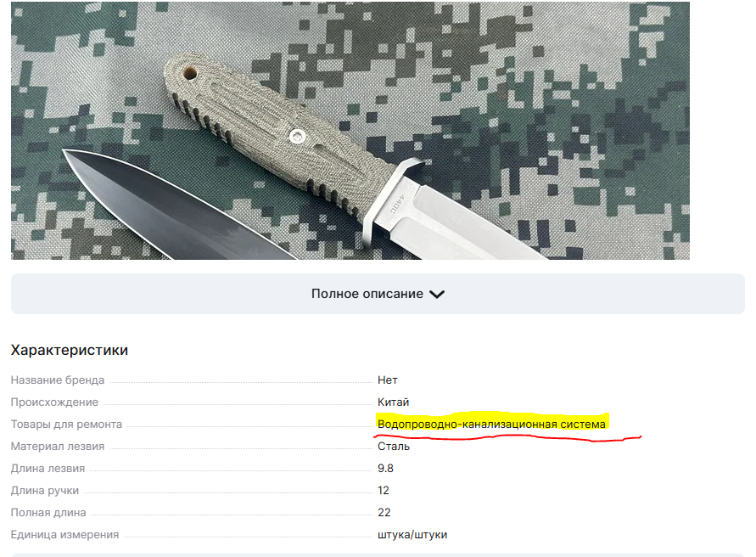Select the brand value Нет
Screen dimensions: 756x557
click(x=387, y=380)
